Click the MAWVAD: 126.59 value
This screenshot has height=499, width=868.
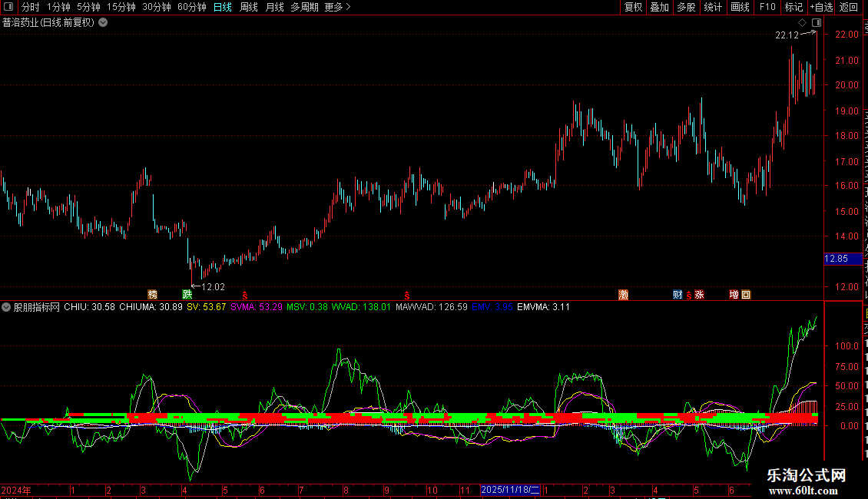pyautogui.click(x=431, y=307)
